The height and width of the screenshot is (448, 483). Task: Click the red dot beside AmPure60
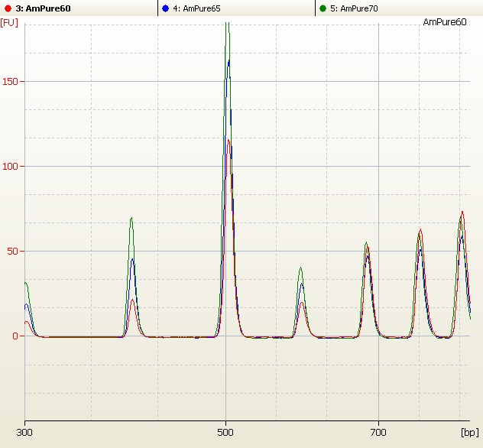coord(8,8)
